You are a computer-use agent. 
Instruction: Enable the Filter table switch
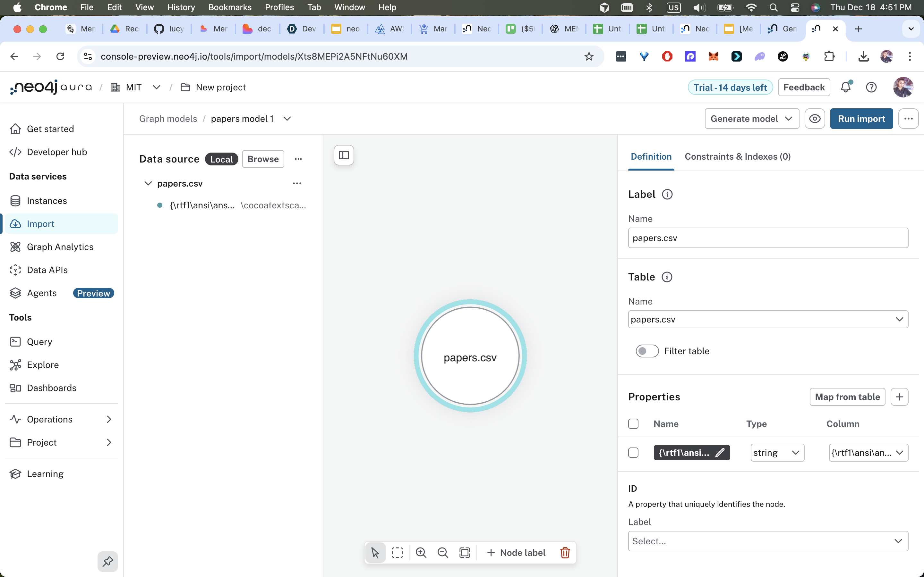click(x=647, y=351)
